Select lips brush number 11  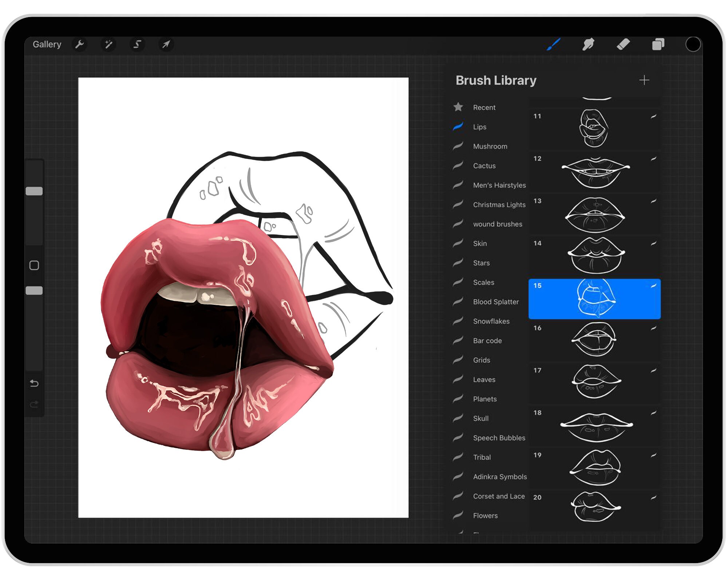pyautogui.click(x=594, y=129)
